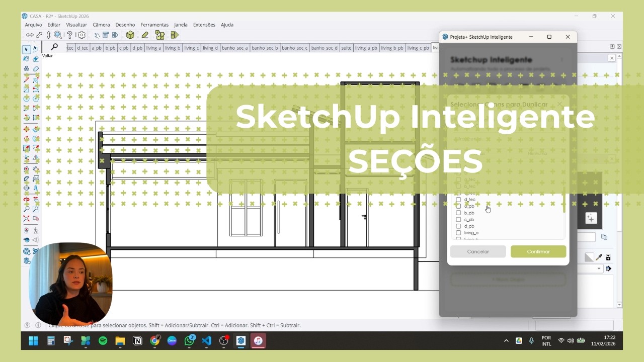The image size is (644, 362).
Task: Select the arrow Select tool
Action: (26, 49)
